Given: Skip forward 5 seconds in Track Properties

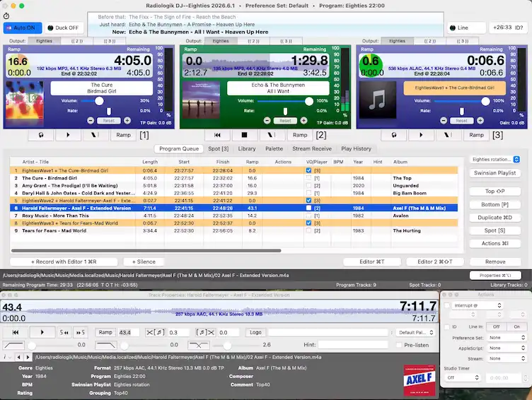Looking at the screenshot, I should 81,333.
